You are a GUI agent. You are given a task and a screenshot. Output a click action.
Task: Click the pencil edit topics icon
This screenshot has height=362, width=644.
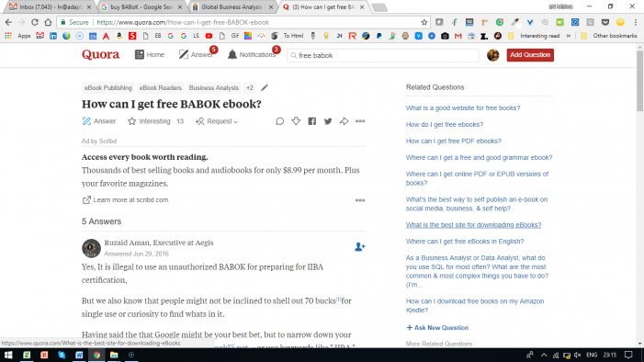coord(265,87)
